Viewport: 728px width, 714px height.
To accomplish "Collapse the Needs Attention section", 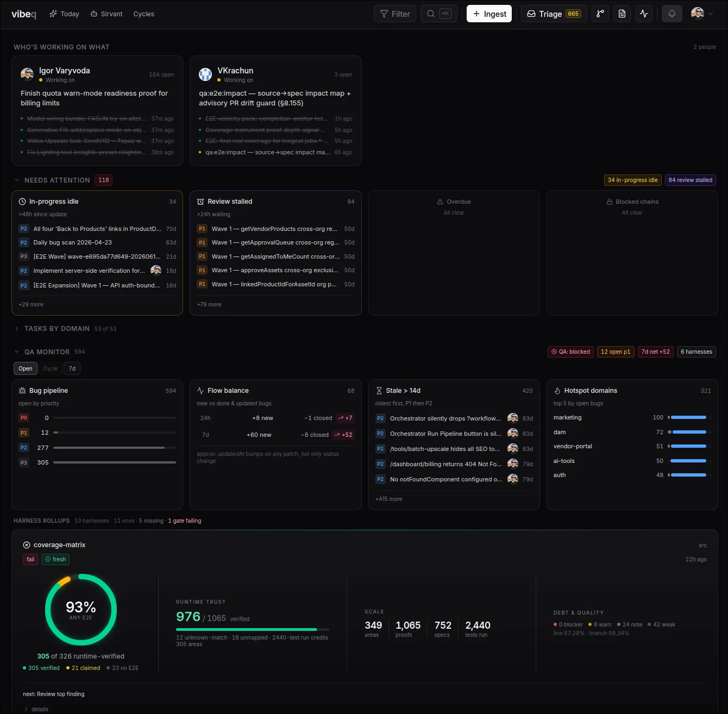I will click(x=17, y=180).
